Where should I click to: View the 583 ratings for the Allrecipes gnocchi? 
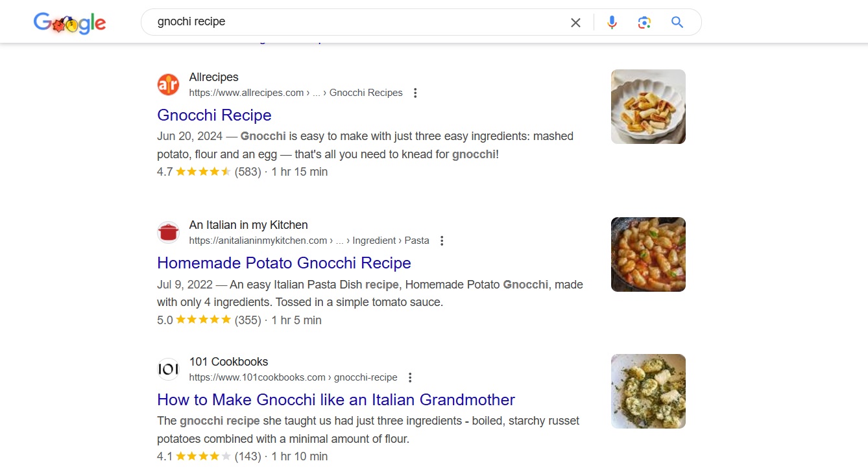(247, 172)
